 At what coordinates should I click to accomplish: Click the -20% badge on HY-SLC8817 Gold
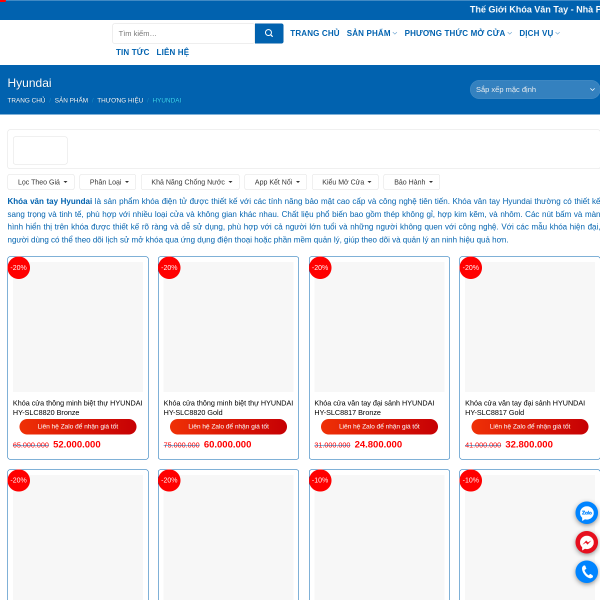(471, 267)
